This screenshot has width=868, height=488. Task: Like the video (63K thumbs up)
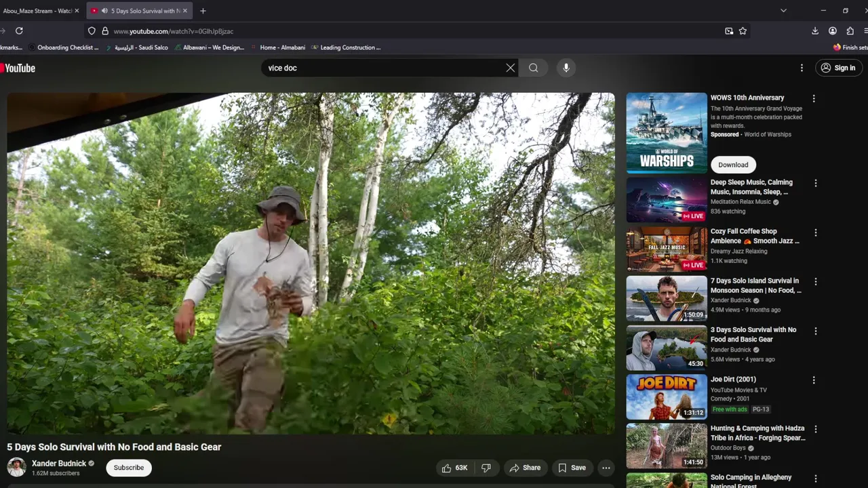coord(454,468)
